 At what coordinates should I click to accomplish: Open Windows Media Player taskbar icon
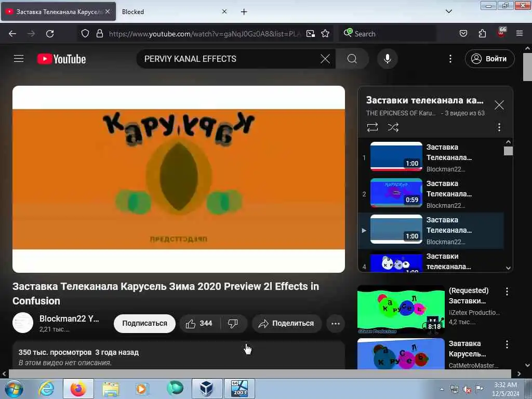[x=142, y=389]
